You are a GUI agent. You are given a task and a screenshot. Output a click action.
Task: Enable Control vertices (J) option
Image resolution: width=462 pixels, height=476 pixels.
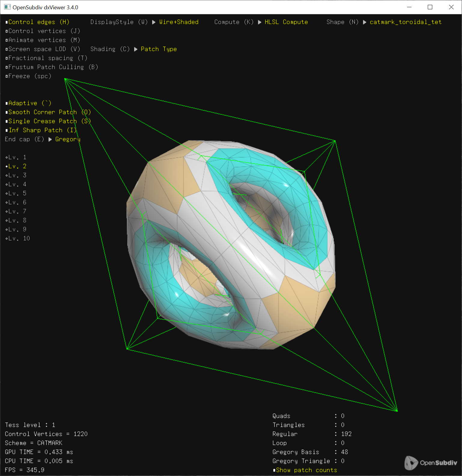tap(43, 31)
